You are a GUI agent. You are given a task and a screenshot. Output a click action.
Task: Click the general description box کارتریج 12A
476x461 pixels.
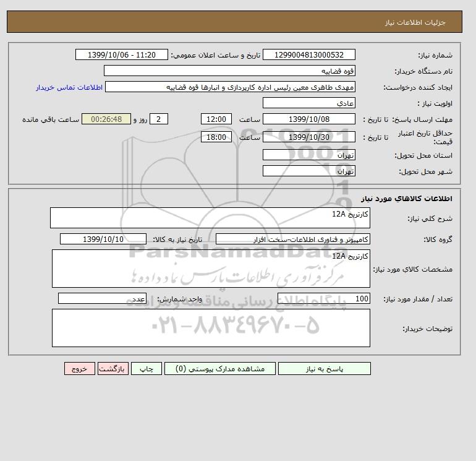pos(210,218)
